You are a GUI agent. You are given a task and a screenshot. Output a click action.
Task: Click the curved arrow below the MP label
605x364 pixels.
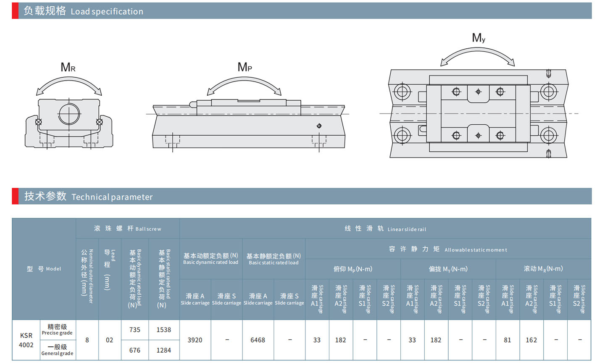pos(244,84)
